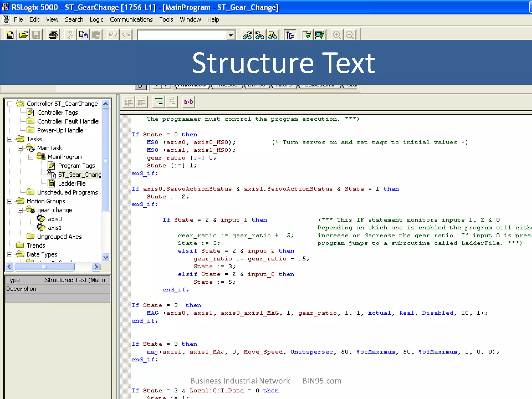Click the Print toolbar icon
The image size is (532, 399).
click(x=53, y=35)
